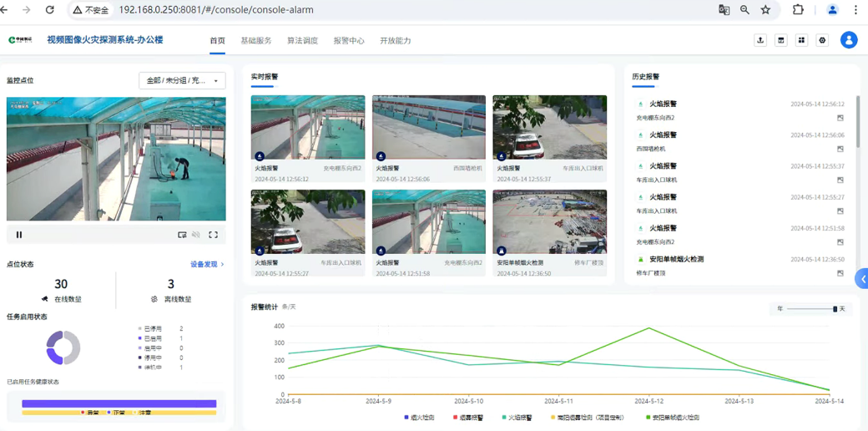Open the 报警中心 menu tab
868x431 pixels.
coord(349,40)
